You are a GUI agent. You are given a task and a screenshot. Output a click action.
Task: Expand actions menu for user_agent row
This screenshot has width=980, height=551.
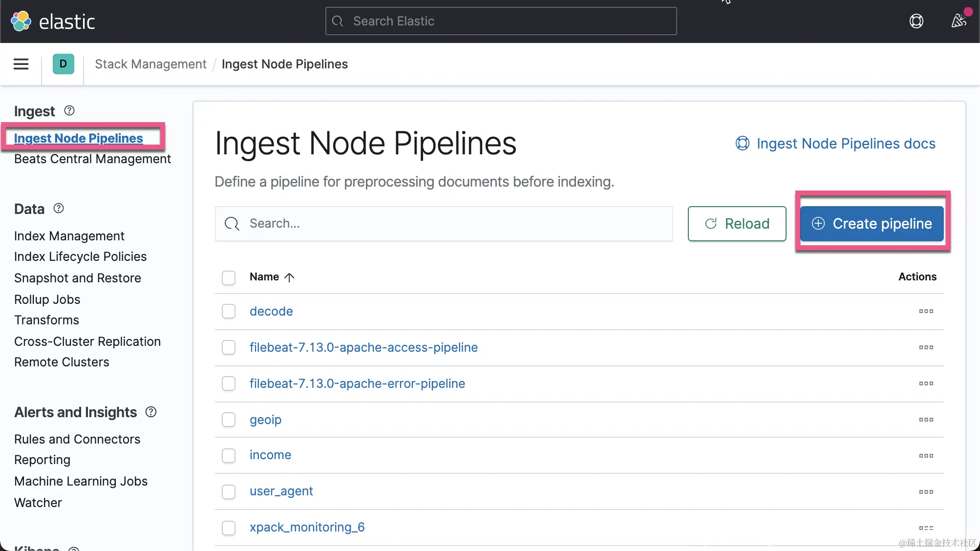[x=926, y=492]
